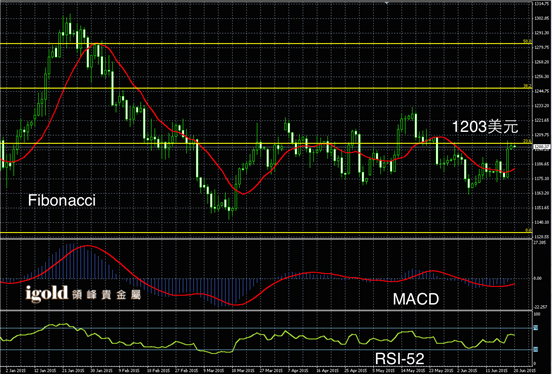Click the upper RSI level marker on right

click(536, 328)
